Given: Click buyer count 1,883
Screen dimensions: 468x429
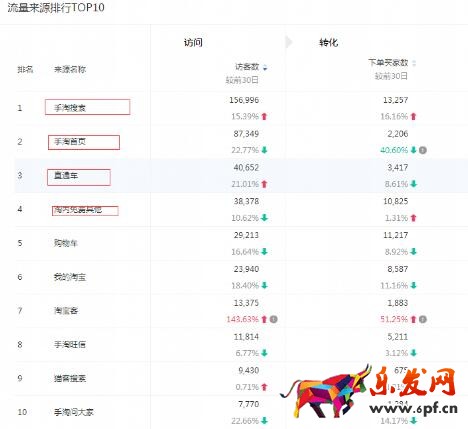Looking at the screenshot, I should [x=398, y=303].
